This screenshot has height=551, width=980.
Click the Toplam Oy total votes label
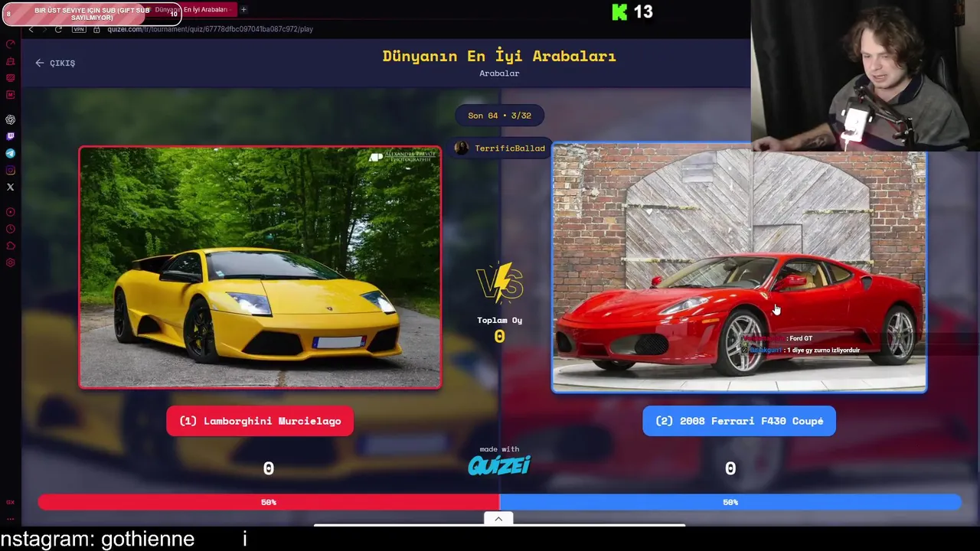[x=499, y=321]
